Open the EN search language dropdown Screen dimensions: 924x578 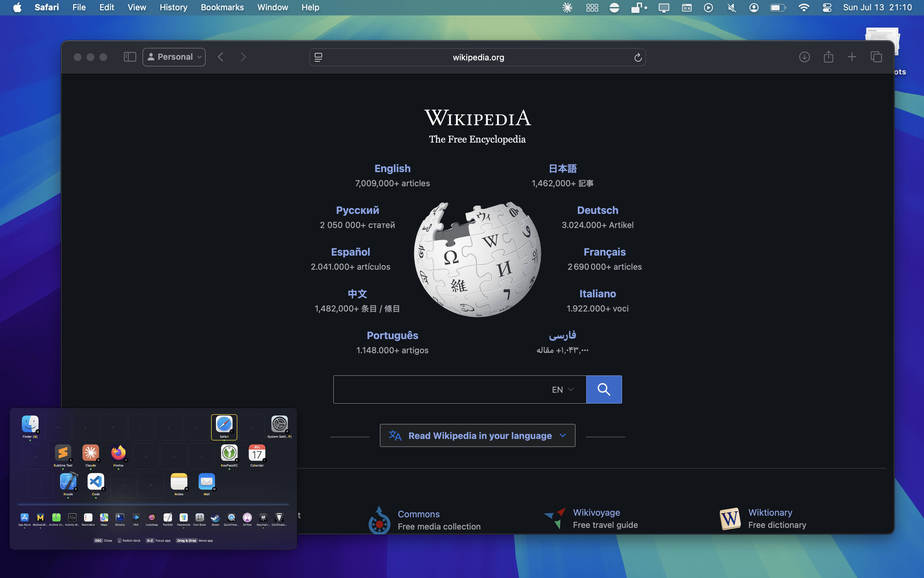pyautogui.click(x=563, y=390)
